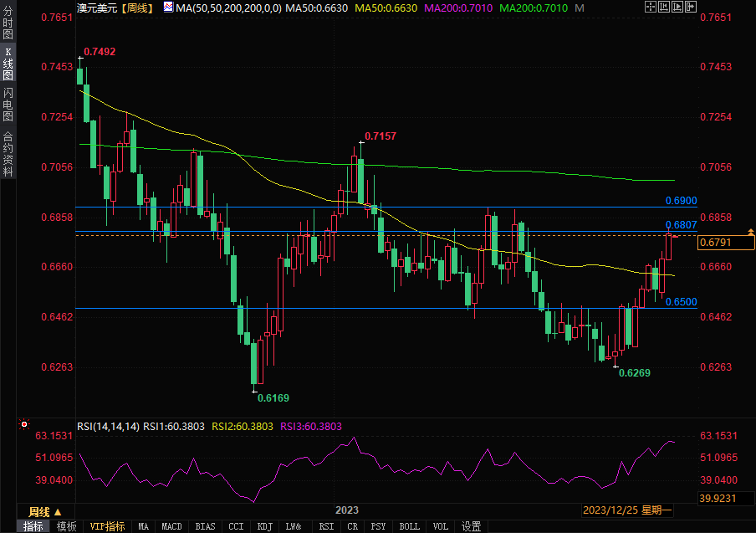Toggle the BOLL indicator
Screen dimensions: 756x533
pos(409,526)
